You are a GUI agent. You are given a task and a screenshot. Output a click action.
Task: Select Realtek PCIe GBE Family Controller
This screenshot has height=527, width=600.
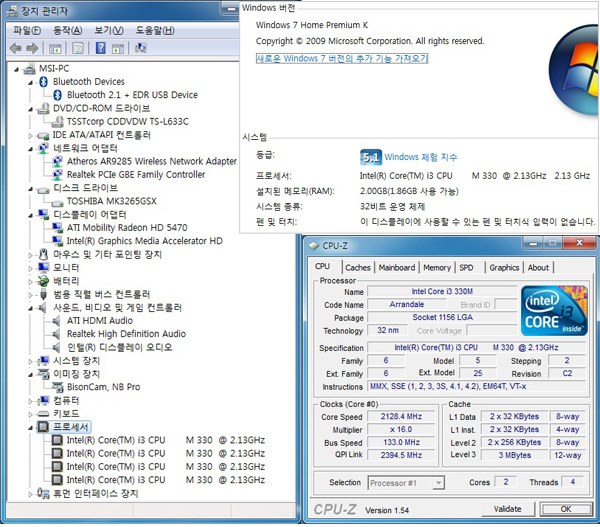(x=136, y=175)
